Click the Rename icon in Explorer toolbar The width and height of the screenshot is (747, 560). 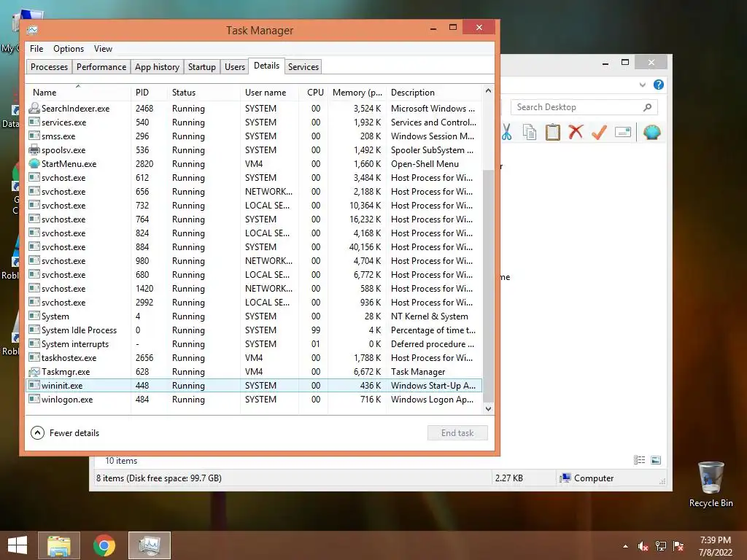pos(623,132)
